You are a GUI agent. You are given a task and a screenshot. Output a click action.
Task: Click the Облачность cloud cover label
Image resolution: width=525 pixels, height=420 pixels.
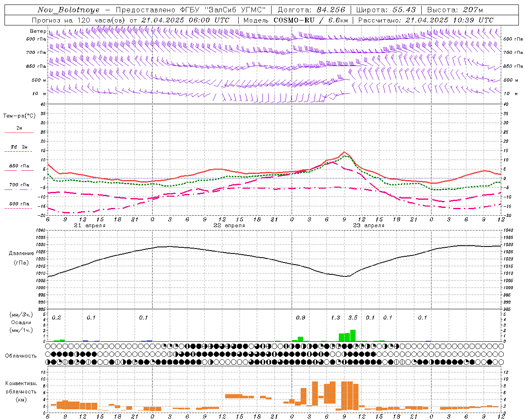21,356
